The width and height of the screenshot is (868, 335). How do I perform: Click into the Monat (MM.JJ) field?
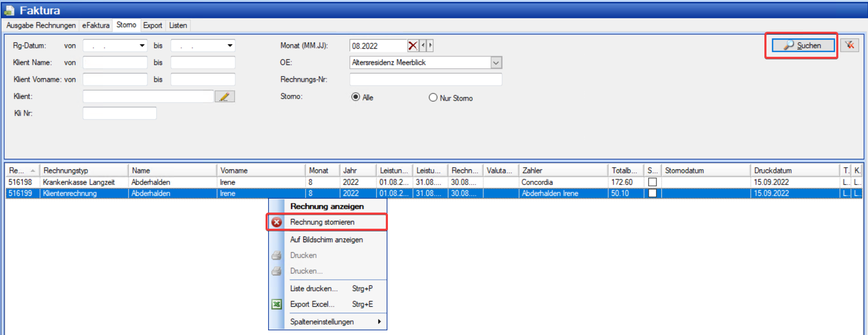(378, 46)
